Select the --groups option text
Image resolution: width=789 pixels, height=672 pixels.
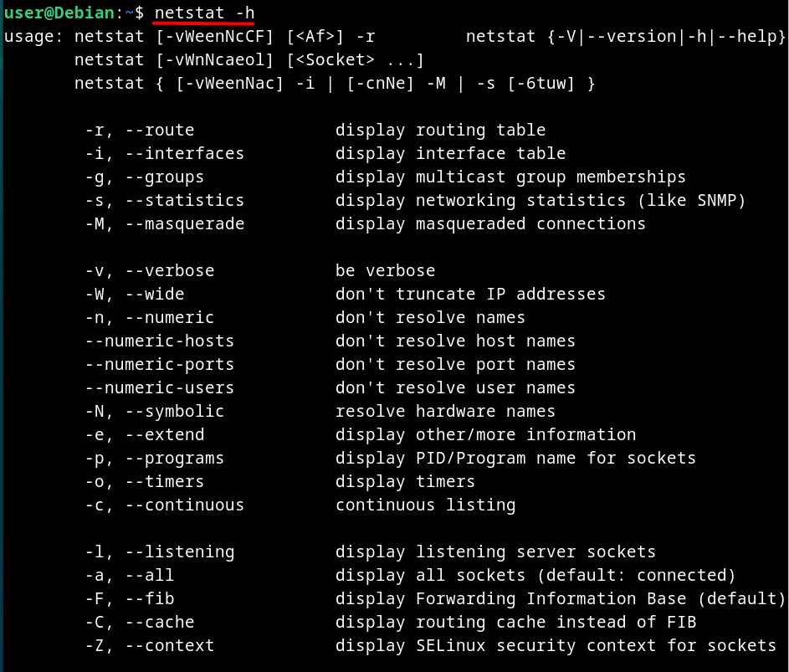[x=165, y=177]
